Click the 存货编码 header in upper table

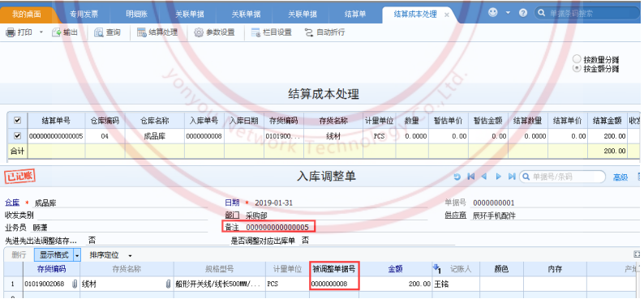click(283, 121)
